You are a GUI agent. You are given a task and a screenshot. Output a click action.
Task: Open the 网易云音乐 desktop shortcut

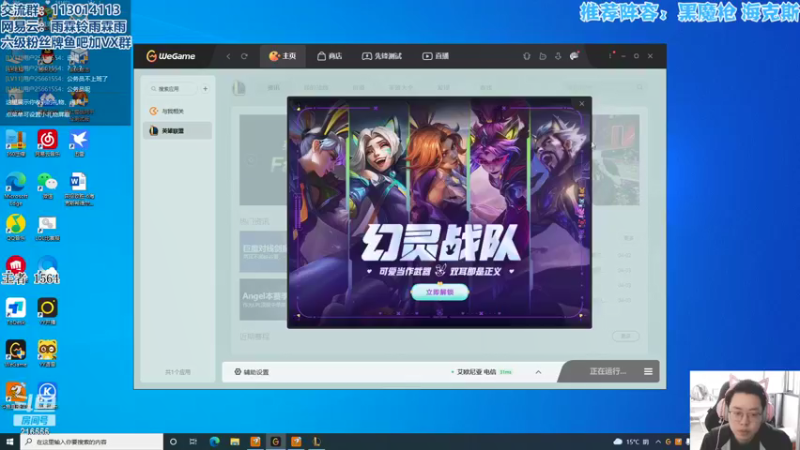(47, 143)
